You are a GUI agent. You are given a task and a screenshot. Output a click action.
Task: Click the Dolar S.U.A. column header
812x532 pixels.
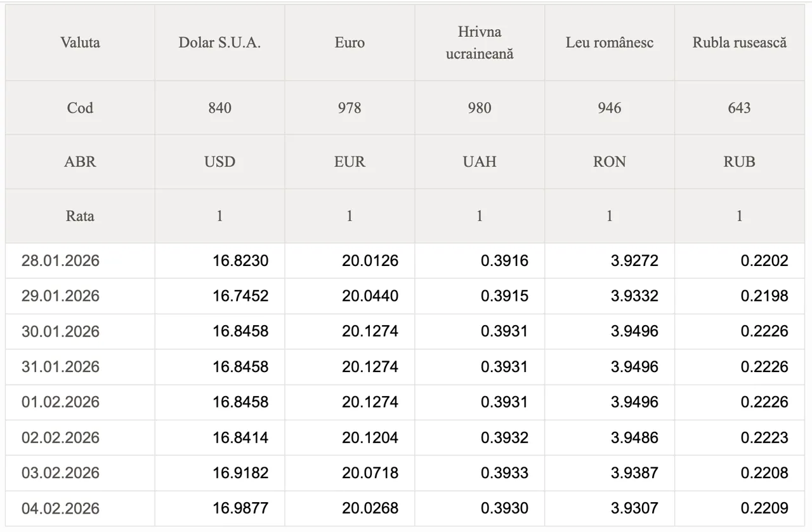tap(219, 43)
